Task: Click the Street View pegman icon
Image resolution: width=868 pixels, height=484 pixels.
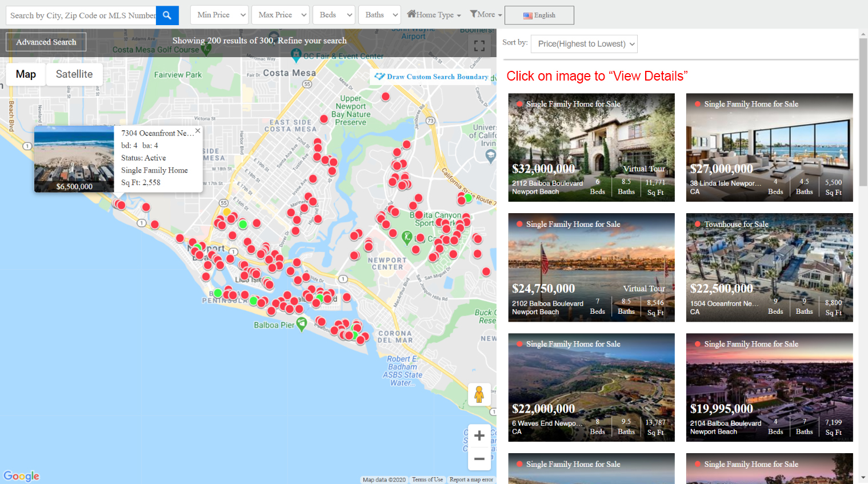Action: (x=479, y=394)
